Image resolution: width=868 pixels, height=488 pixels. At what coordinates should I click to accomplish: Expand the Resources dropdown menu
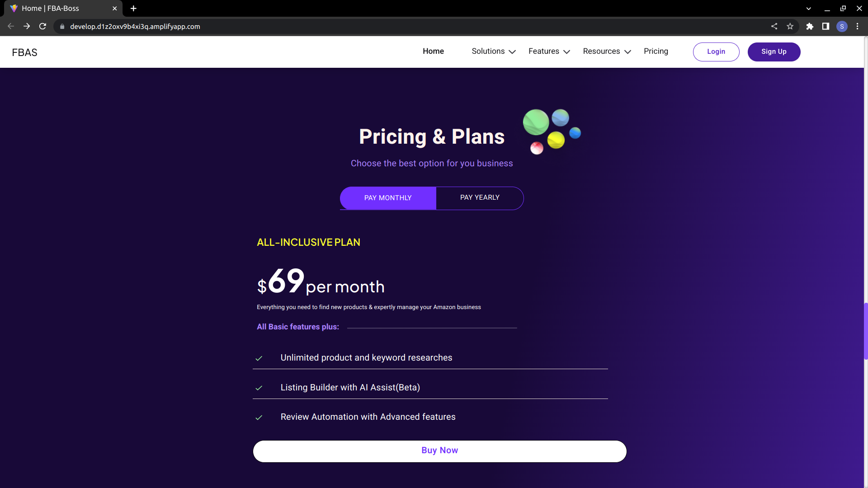pyautogui.click(x=607, y=52)
